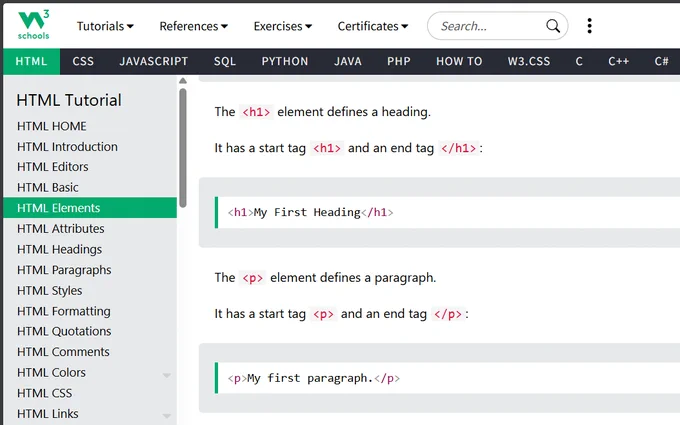
Task: Open HTML Editors in sidebar
Action: (x=90, y=167)
